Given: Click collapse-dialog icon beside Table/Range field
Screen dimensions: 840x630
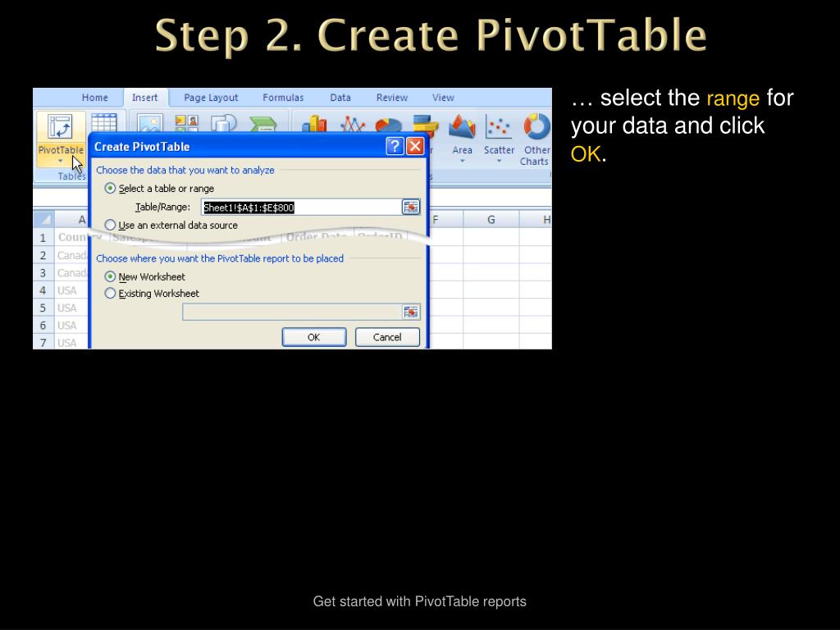Looking at the screenshot, I should [411, 208].
